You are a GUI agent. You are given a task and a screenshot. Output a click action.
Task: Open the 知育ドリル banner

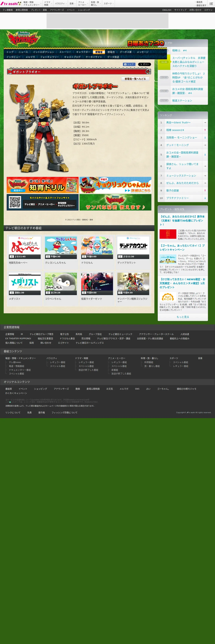pos(43,185)
